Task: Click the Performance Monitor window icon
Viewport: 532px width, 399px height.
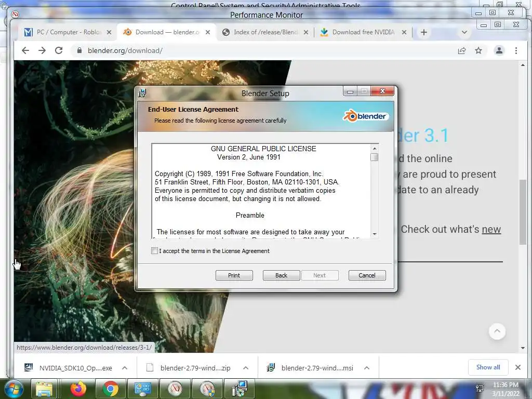Action: pyautogui.click(x=15, y=14)
